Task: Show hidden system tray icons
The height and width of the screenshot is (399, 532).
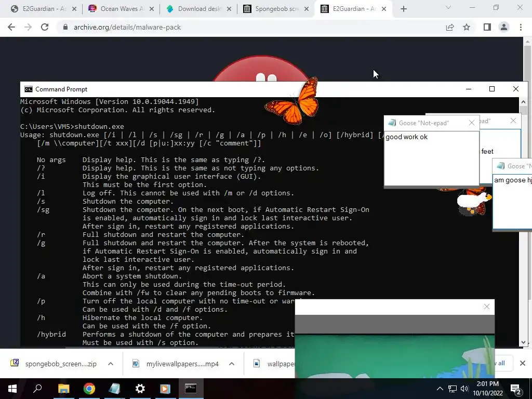Action: coord(440,389)
